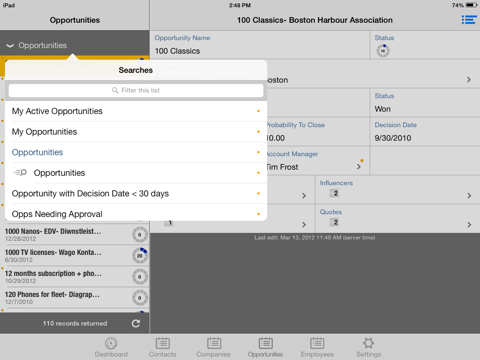
Task: Expand the Influencers section chevron
Action: pyautogui.click(x=469, y=196)
